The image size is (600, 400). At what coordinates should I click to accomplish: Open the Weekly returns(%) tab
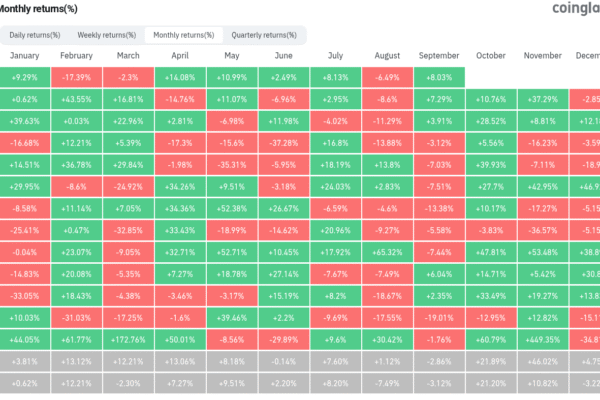108,35
